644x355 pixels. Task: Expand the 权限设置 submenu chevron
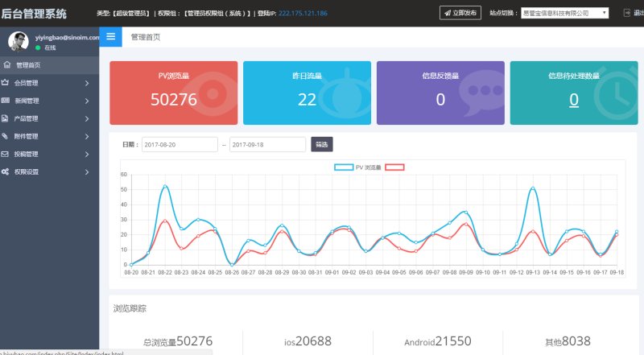(87, 171)
